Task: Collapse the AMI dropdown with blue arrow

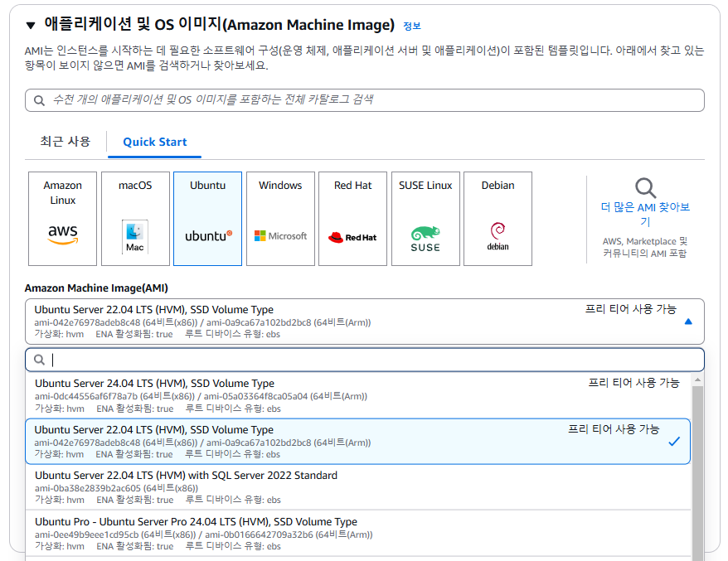Action: click(x=688, y=322)
